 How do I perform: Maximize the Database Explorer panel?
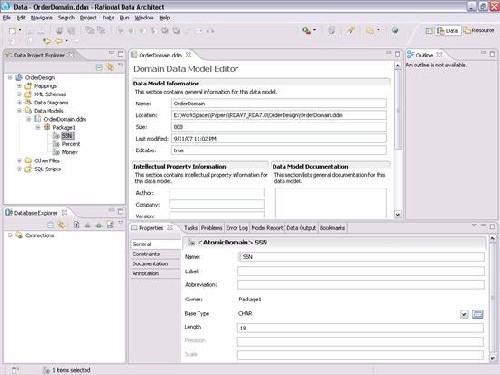pos(120,212)
